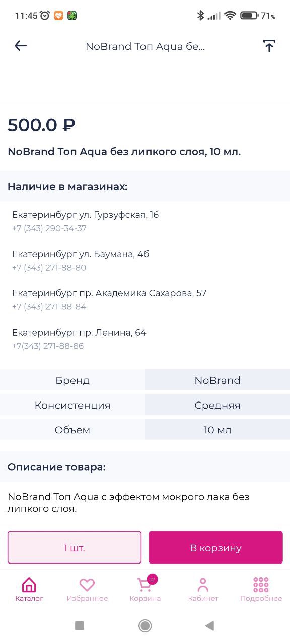Screen dimensions: 290x644
Task: Tap the cart badge showing 12
Action: [152, 579]
